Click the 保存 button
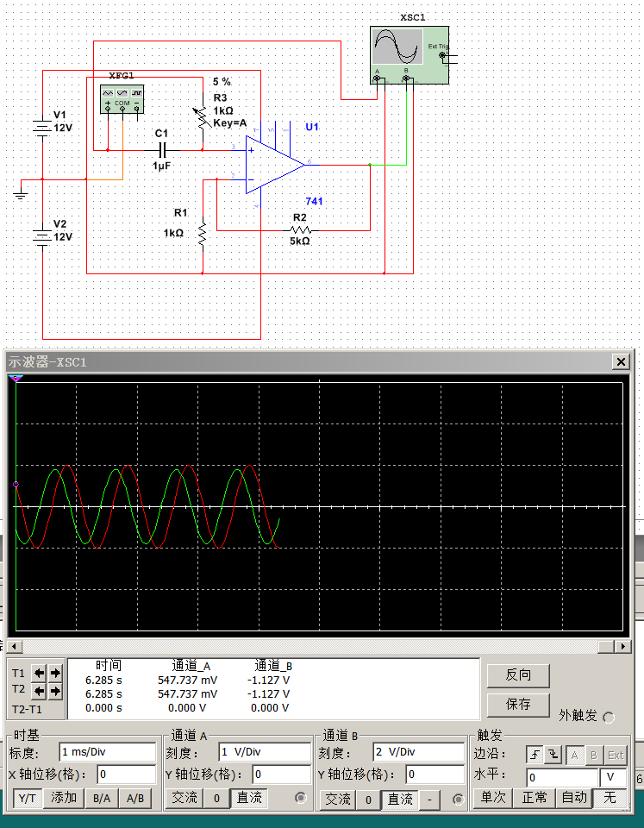The image size is (644, 828). click(x=518, y=705)
